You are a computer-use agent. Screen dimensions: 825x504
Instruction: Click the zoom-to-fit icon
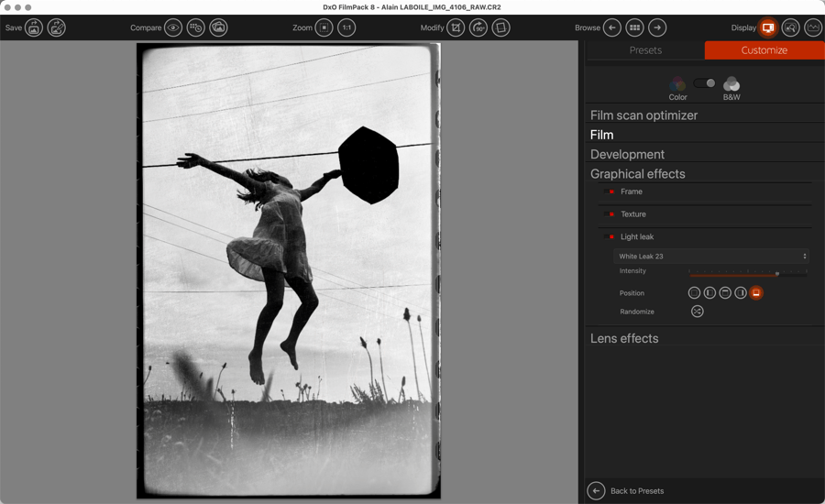[324, 27]
